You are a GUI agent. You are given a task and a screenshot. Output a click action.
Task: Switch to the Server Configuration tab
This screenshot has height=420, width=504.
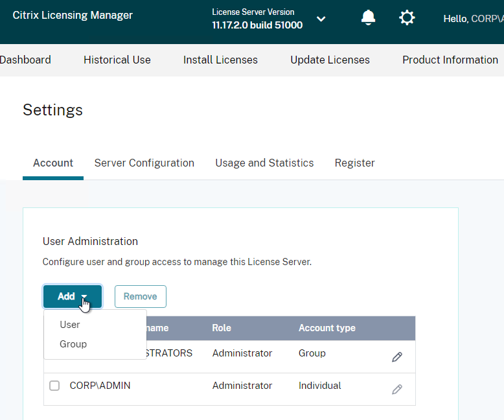(144, 163)
